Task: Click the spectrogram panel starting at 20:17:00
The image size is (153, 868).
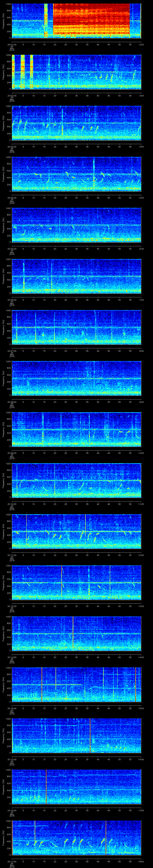Action: point(76,838)
